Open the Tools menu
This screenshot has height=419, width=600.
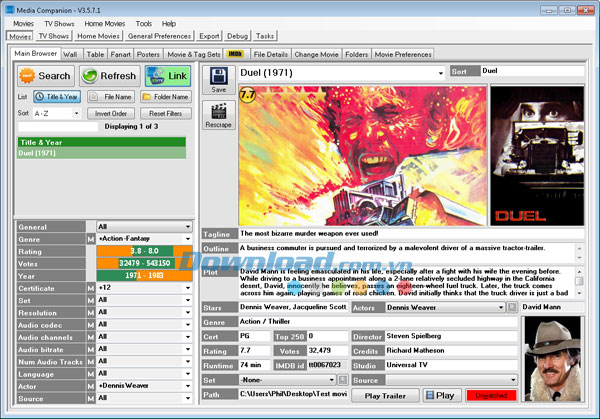(143, 24)
